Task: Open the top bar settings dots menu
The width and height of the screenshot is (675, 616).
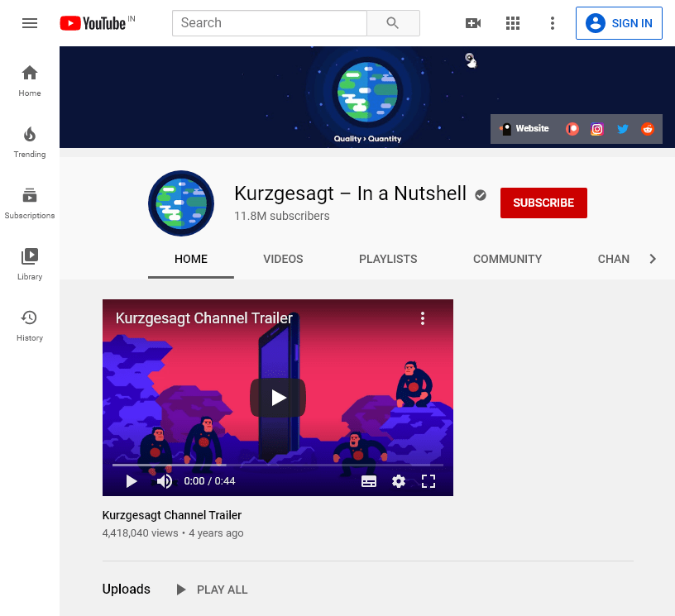Action: tap(553, 23)
